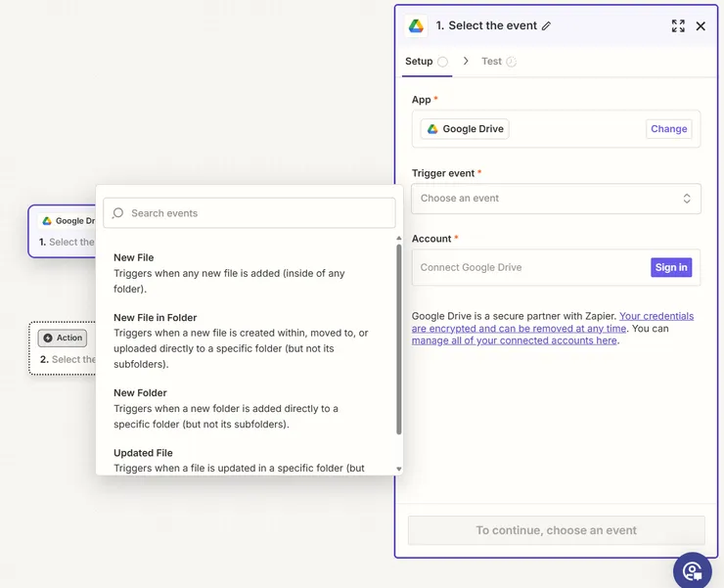Image resolution: width=724 pixels, height=588 pixels.
Task: Open the help chat bubble icon
Action: [693, 571]
